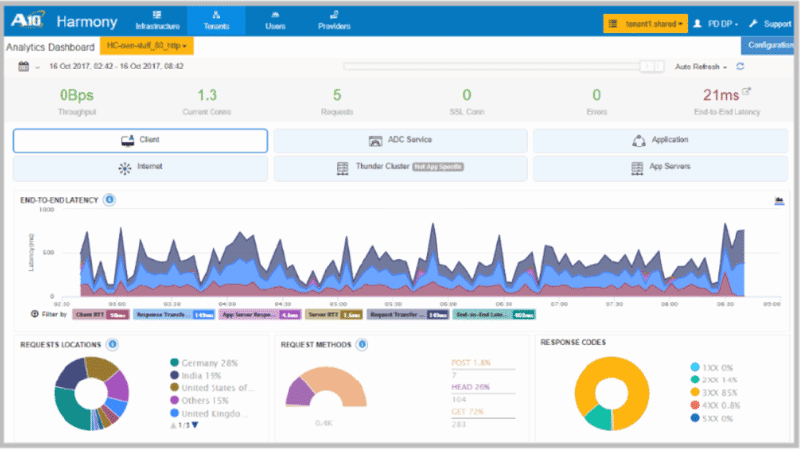Click the refresh icon
This screenshot has width=800, height=449.
tap(740, 66)
